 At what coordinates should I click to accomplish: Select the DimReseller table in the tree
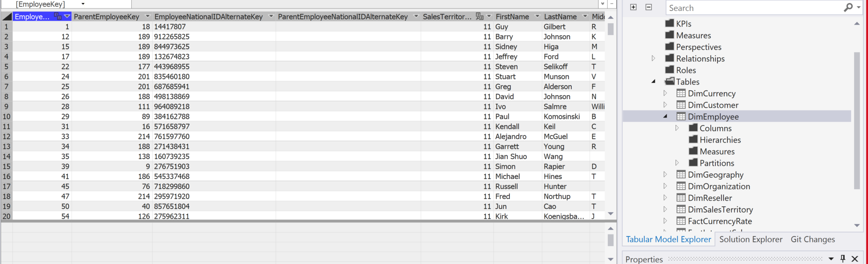[709, 198]
